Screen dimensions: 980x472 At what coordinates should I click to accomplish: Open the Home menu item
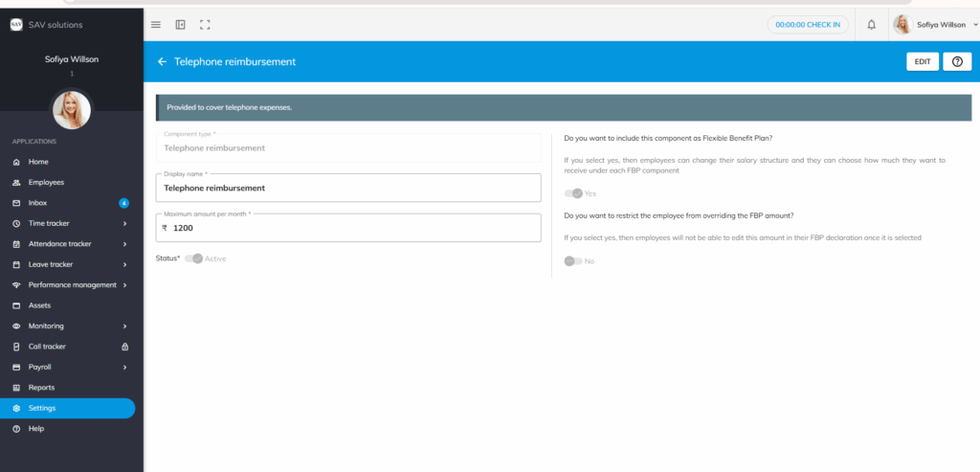pos(68,162)
